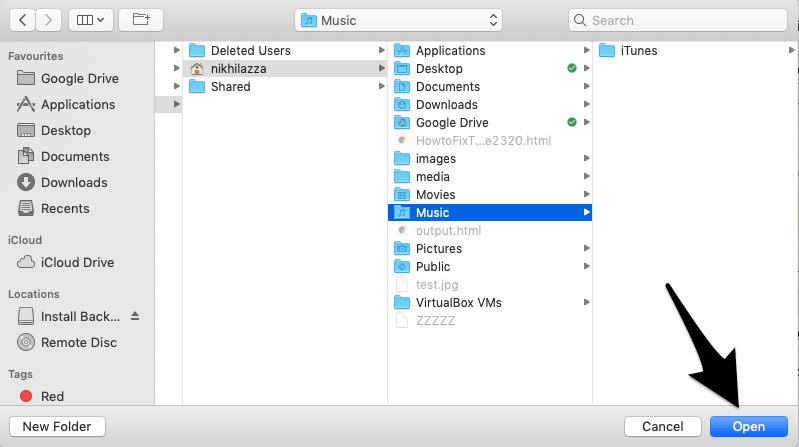Select the highlighted Music folder
Image resolution: width=799 pixels, height=447 pixels.
click(x=490, y=213)
